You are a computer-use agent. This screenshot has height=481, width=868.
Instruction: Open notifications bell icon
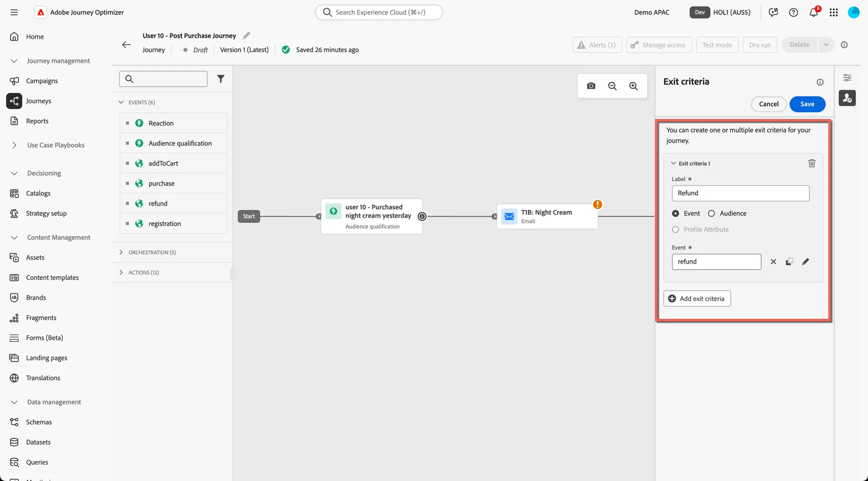[x=814, y=12]
